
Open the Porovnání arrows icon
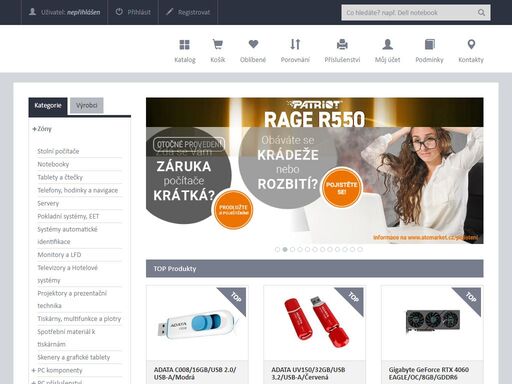point(295,44)
